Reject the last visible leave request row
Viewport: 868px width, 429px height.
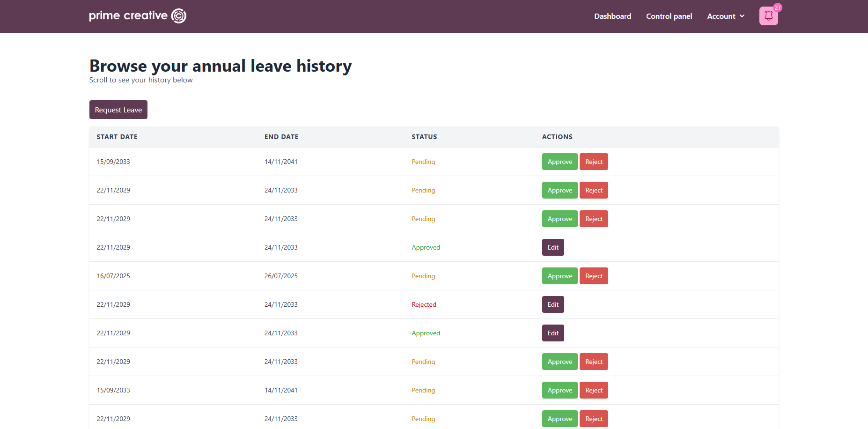(593, 419)
